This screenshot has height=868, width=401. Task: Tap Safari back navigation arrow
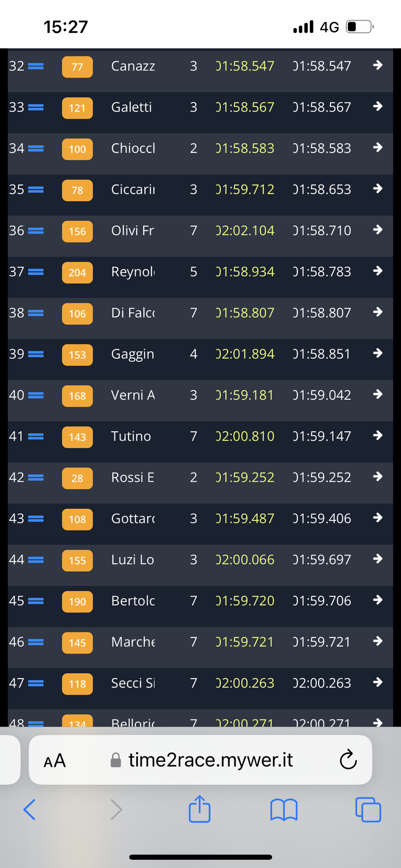coord(30,809)
